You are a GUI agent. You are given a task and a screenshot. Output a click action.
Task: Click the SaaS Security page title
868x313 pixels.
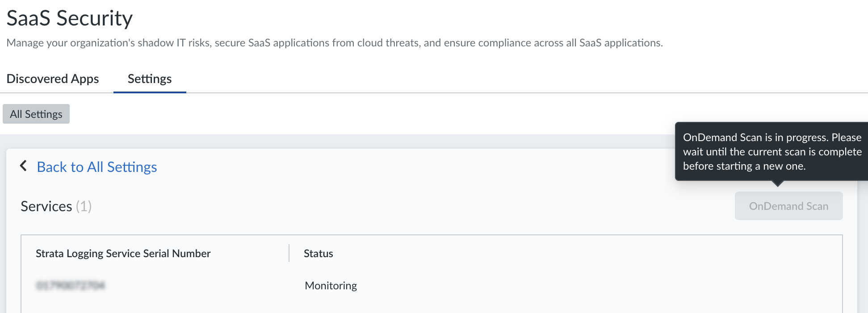70,18
